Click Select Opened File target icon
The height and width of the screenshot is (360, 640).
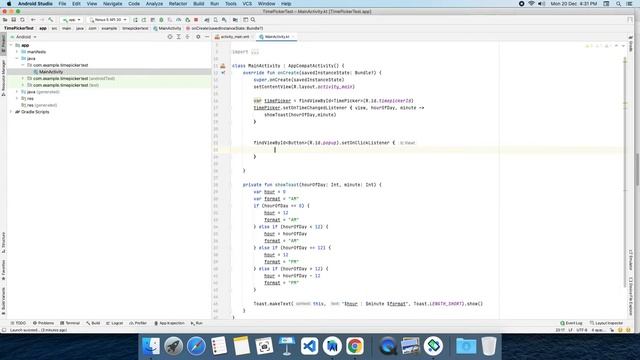[170, 37]
